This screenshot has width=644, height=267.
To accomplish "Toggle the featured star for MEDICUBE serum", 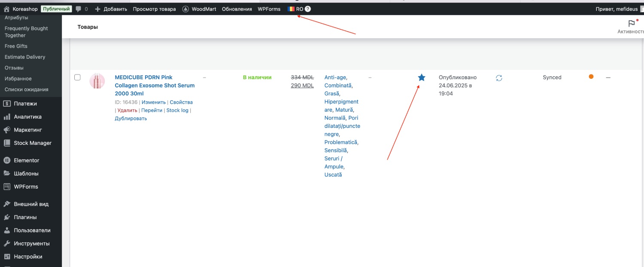I will pyautogui.click(x=422, y=78).
